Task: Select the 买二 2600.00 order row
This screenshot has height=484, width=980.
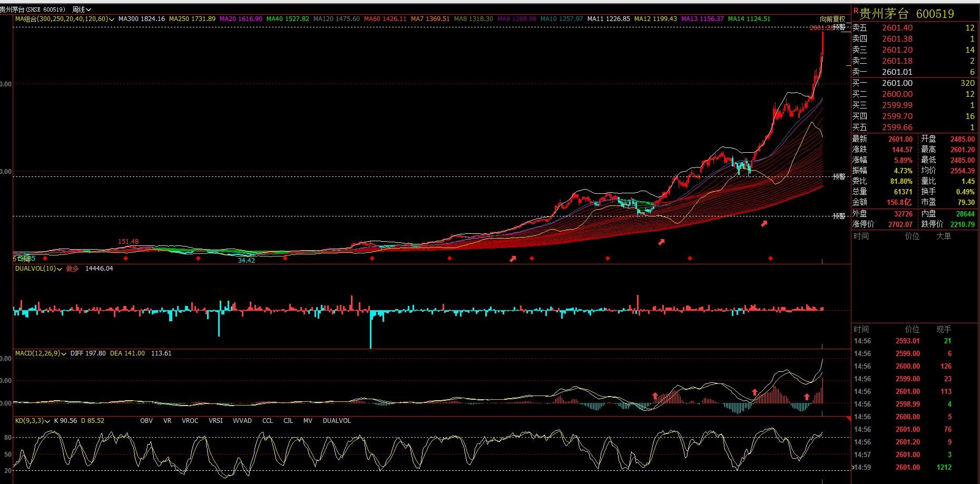Action: [914, 94]
